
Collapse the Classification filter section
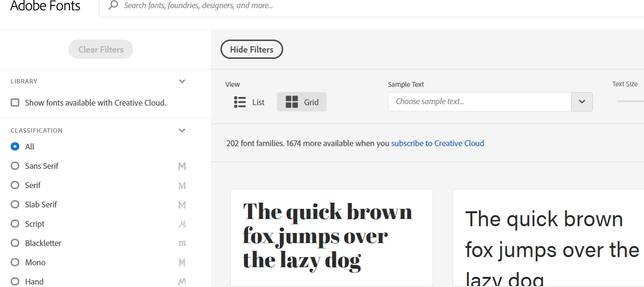click(x=182, y=131)
